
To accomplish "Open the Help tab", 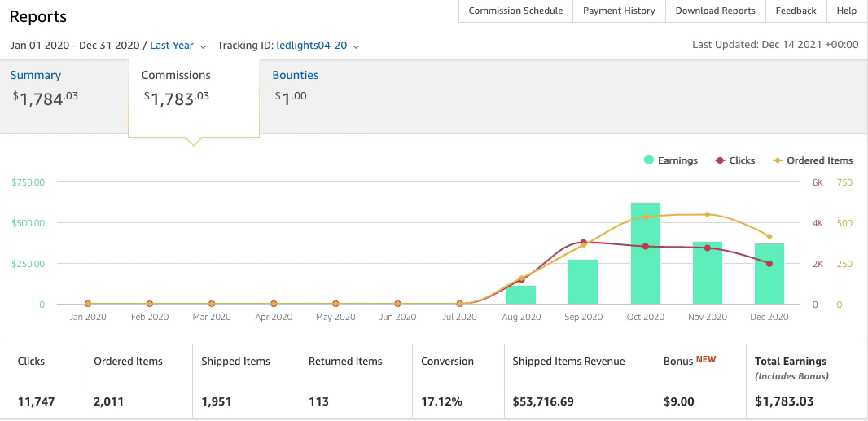I will tap(846, 11).
